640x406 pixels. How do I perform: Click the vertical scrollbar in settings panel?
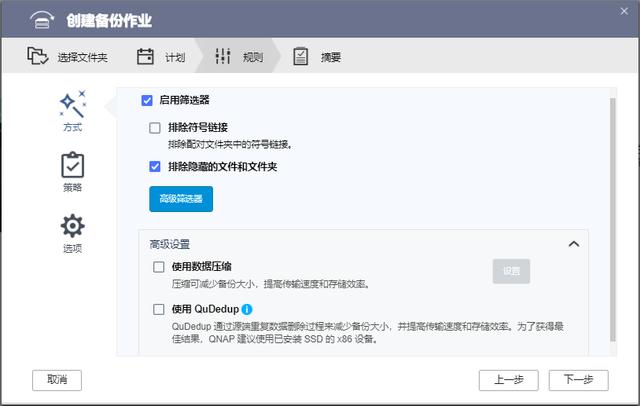(x=612, y=220)
